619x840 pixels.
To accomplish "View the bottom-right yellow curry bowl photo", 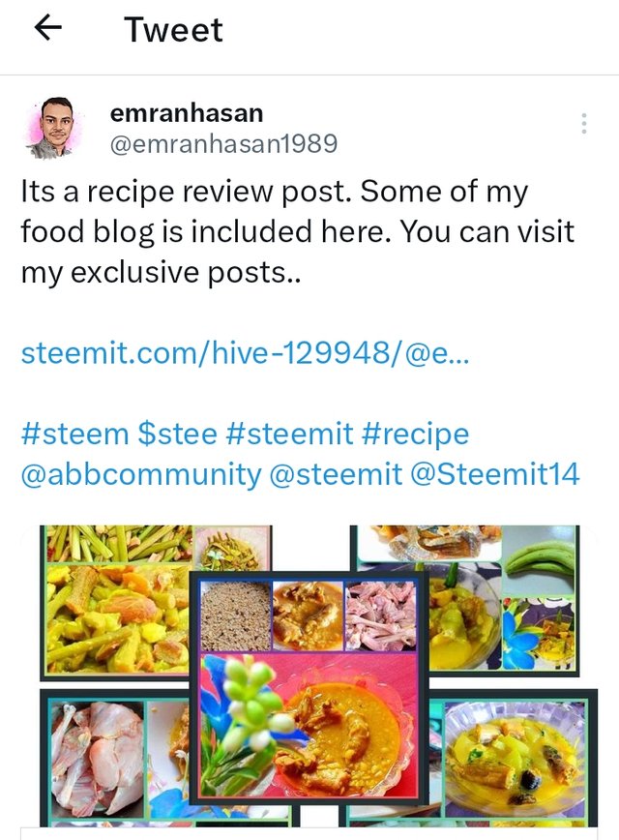I will pos(513,758).
